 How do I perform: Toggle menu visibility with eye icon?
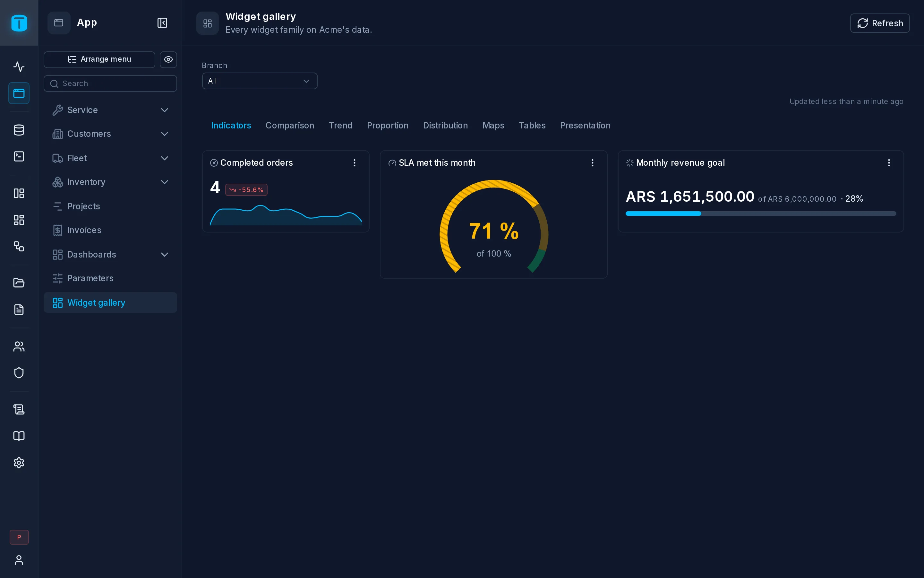pos(168,60)
